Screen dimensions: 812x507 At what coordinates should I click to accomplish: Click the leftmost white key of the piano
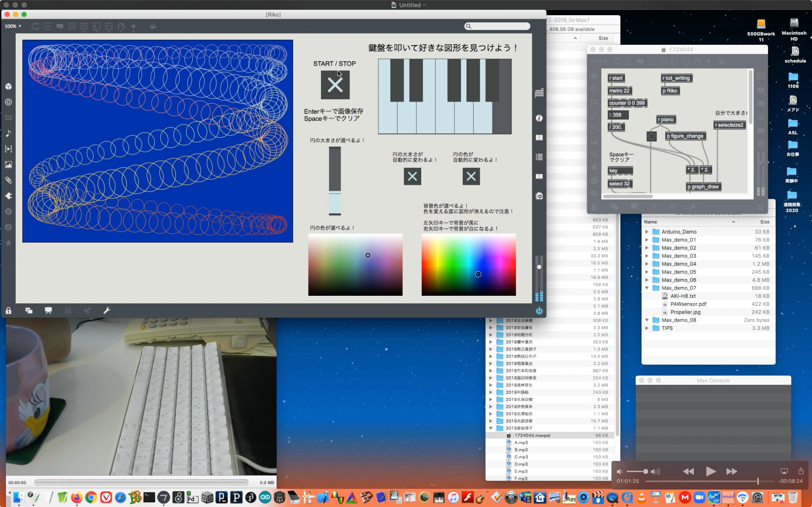(387, 118)
